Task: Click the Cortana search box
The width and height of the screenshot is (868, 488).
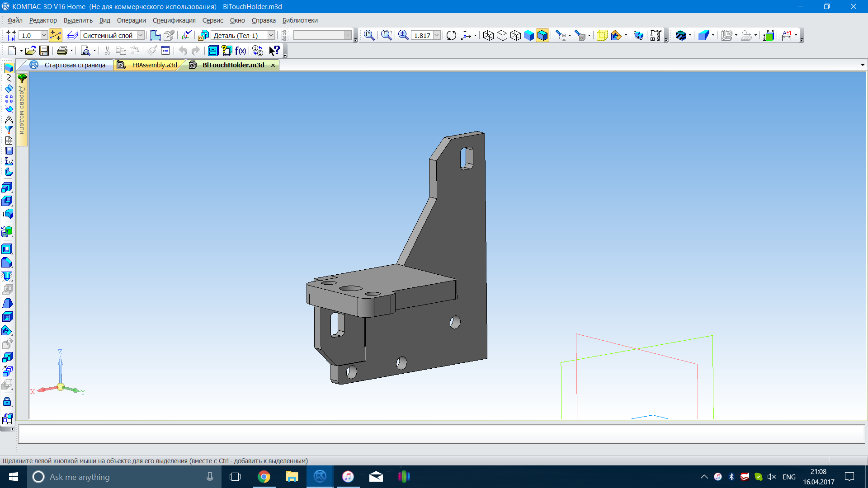Action: (124, 477)
